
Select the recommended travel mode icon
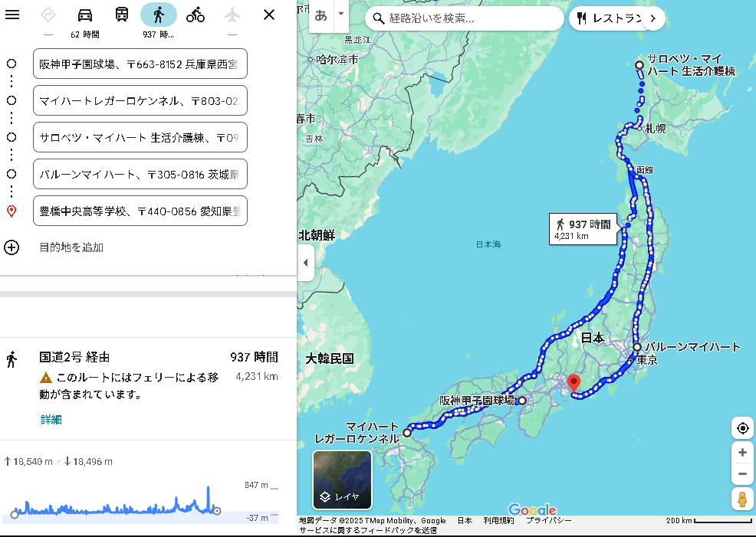point(48,15)
